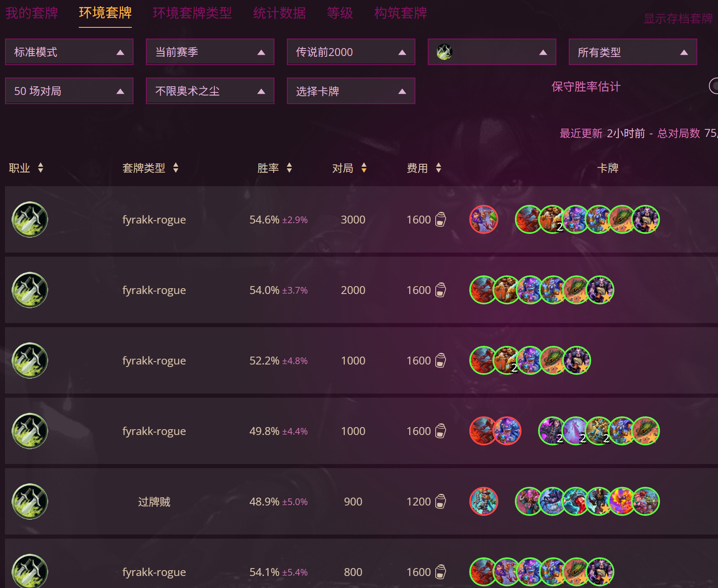The width and height of the screenshot is (718, 588).
Task: Click red-bordered card in 过牌贼 row
Action: 483,501
